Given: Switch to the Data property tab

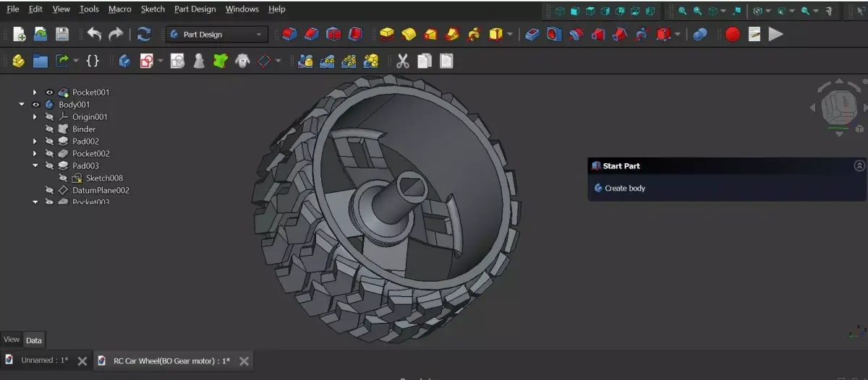Looking at the screenshot, I should click(x=34, y=340).
